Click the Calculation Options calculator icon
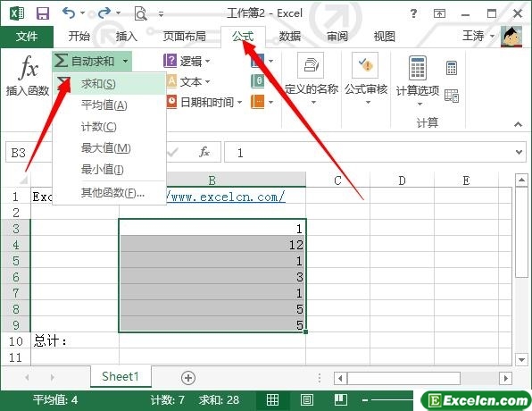532x411 pixels. click(x=418, y=68)
